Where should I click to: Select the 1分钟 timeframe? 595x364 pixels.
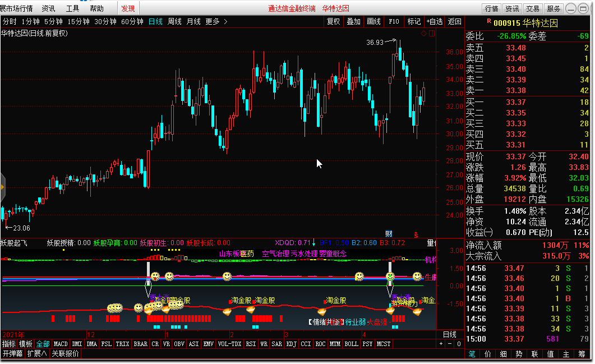coord(30,22)
